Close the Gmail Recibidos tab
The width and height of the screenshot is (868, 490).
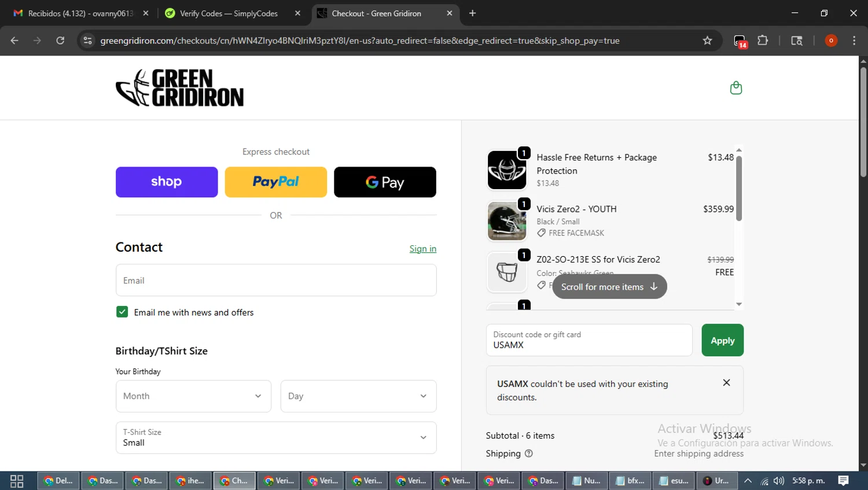click(146, 13)
